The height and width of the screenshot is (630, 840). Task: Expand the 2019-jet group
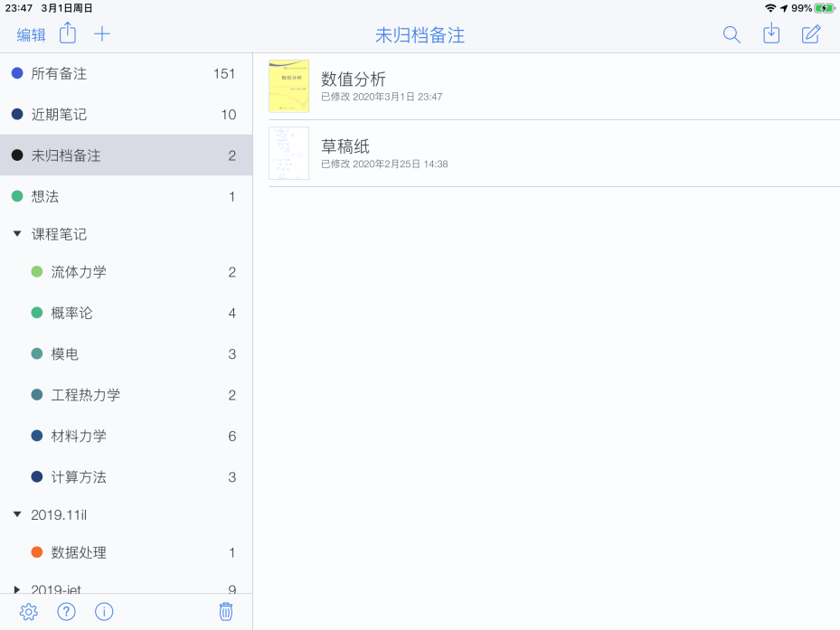click(17, 589)
